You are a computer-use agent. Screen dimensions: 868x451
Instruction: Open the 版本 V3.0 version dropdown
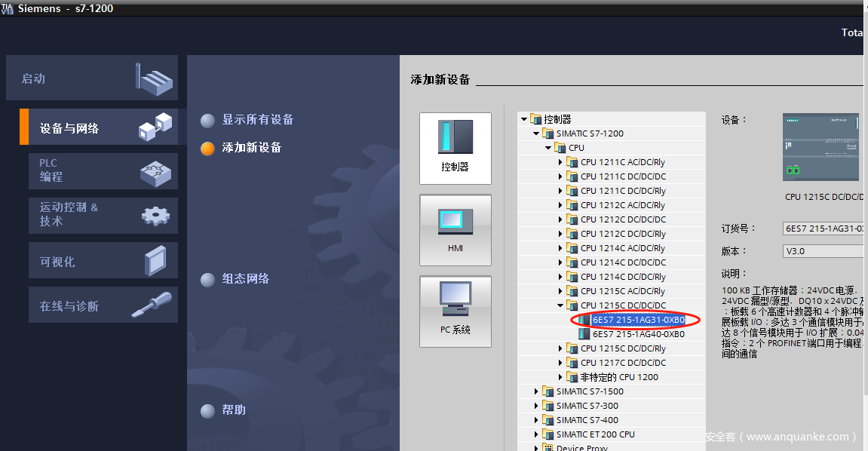[824, 250]
